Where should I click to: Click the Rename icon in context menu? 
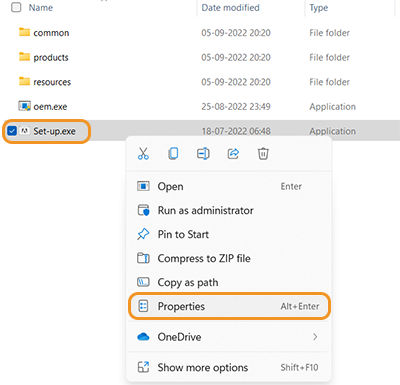pos(203,154)
